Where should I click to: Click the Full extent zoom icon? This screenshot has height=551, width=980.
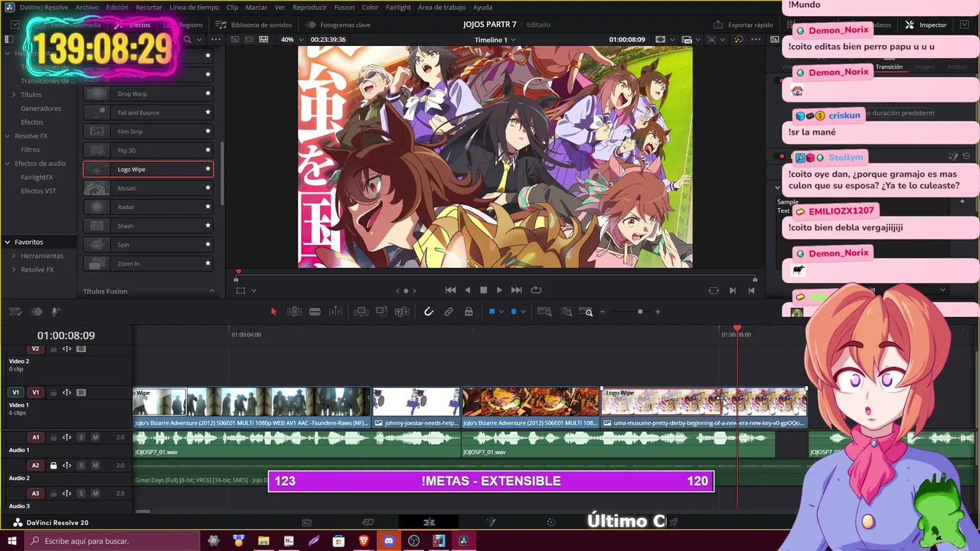(544, 311)
